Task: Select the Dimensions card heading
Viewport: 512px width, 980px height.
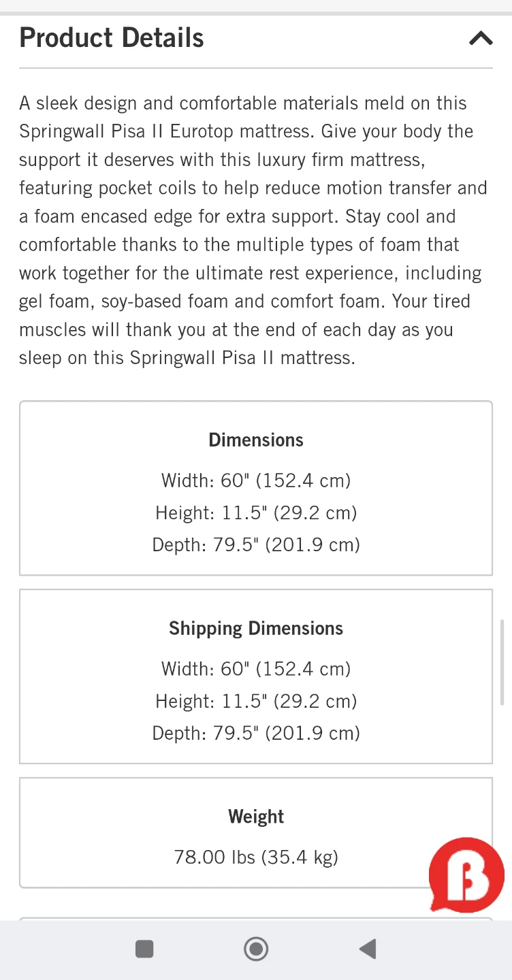Action: [256, 440]
